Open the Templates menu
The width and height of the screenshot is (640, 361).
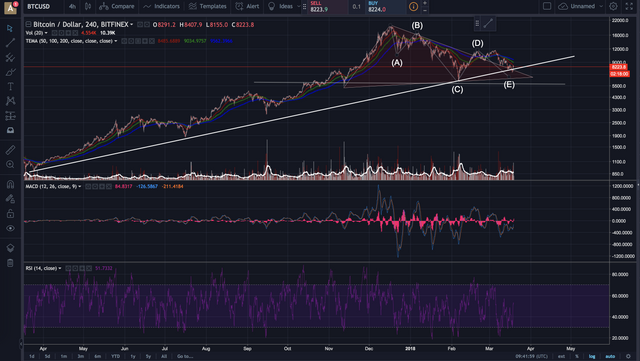[207, 6]
